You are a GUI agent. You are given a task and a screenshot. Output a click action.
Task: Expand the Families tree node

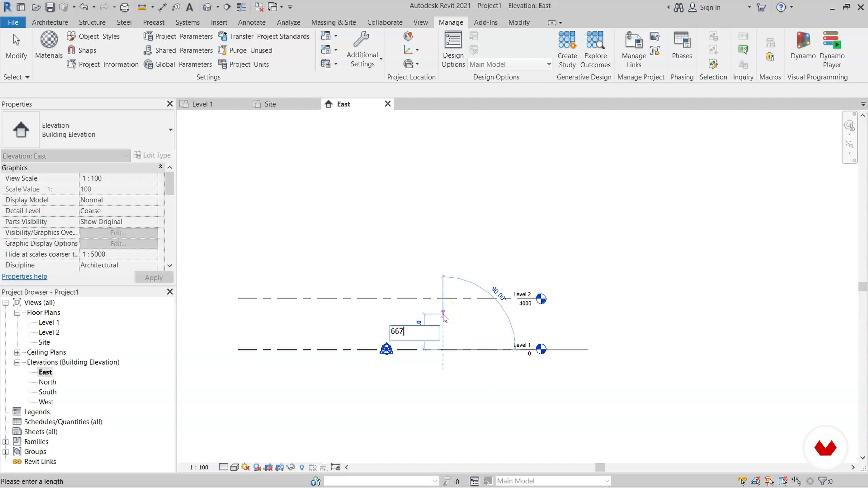tap(6, 442)
